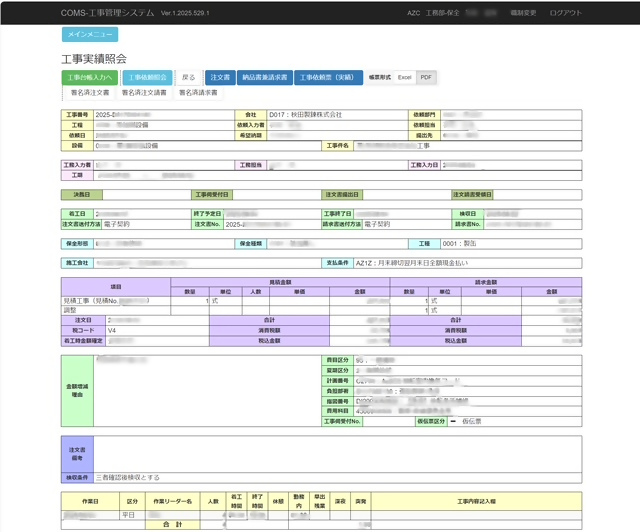Switch to 署名済請求書 tab
This screenshot has width=640, height=532.
coord(198,92)
